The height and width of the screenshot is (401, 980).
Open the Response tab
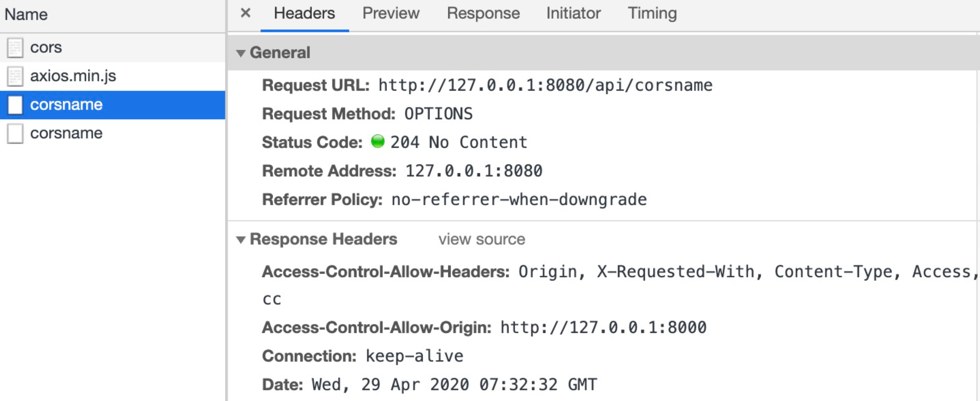click(x=483, y=14)
